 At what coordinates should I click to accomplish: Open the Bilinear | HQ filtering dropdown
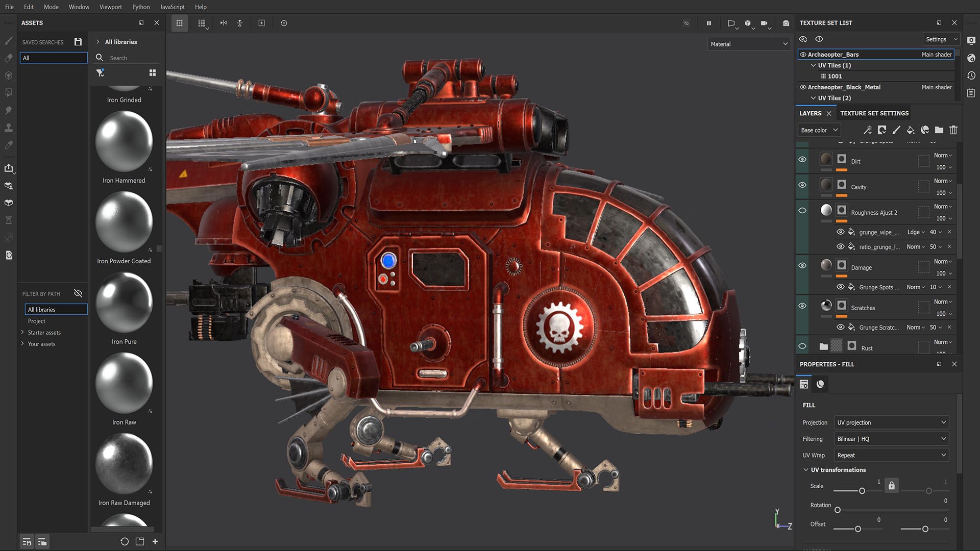[891, 439]
